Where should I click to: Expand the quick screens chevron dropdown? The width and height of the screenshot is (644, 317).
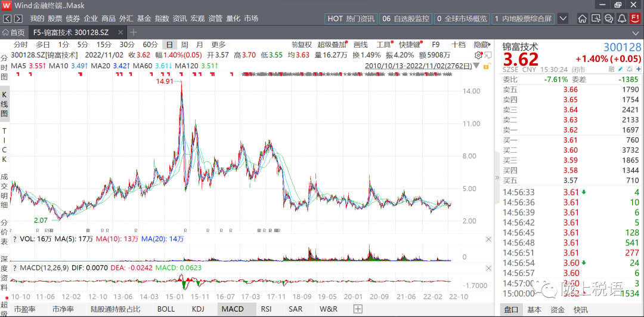pos(563,19)
